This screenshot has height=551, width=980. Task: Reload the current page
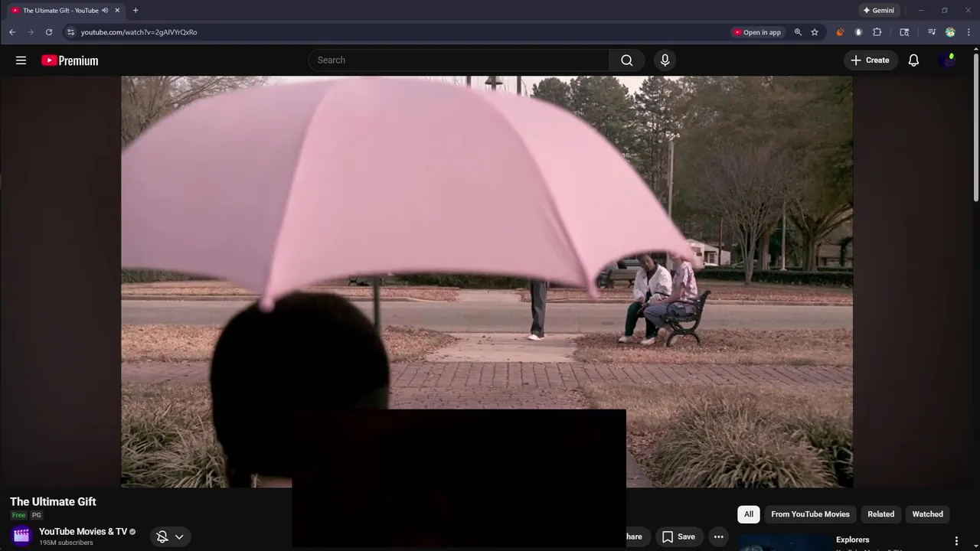49,32
